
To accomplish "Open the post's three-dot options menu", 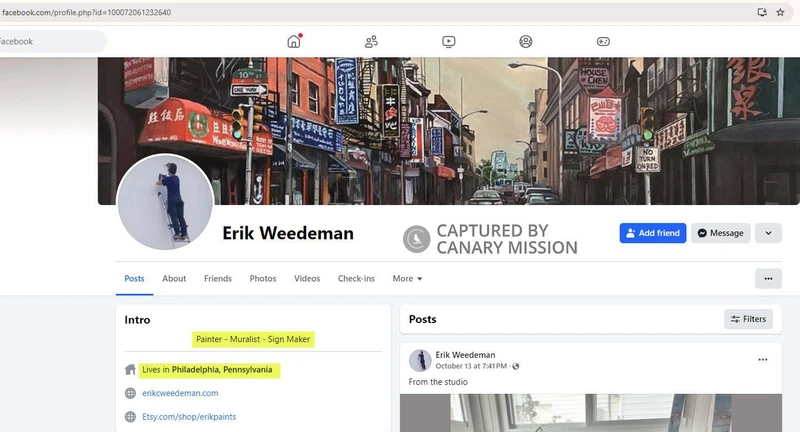I will point(763,360).
